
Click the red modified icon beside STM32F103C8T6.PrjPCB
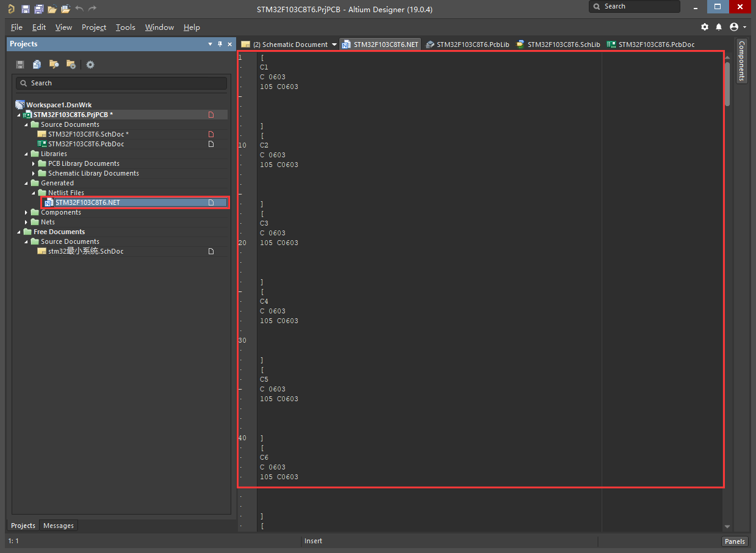pyautogui.click(x=211, y=115)
